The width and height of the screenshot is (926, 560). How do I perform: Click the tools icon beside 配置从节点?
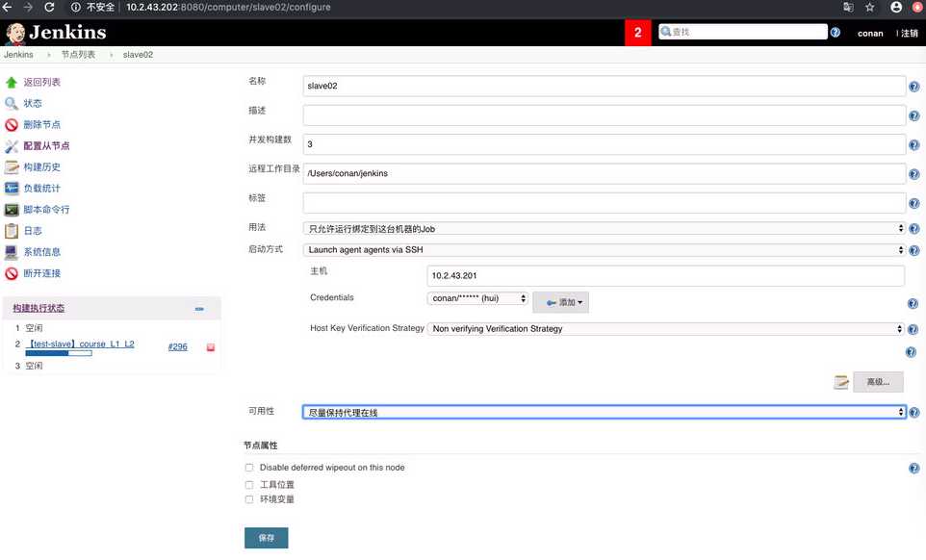[x=12, y=146]
